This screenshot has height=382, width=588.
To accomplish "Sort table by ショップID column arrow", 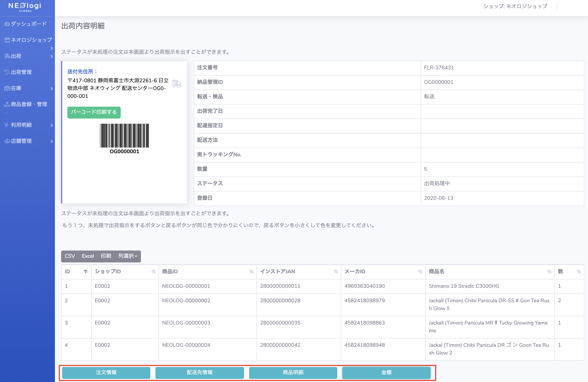I will pos(154,271).
